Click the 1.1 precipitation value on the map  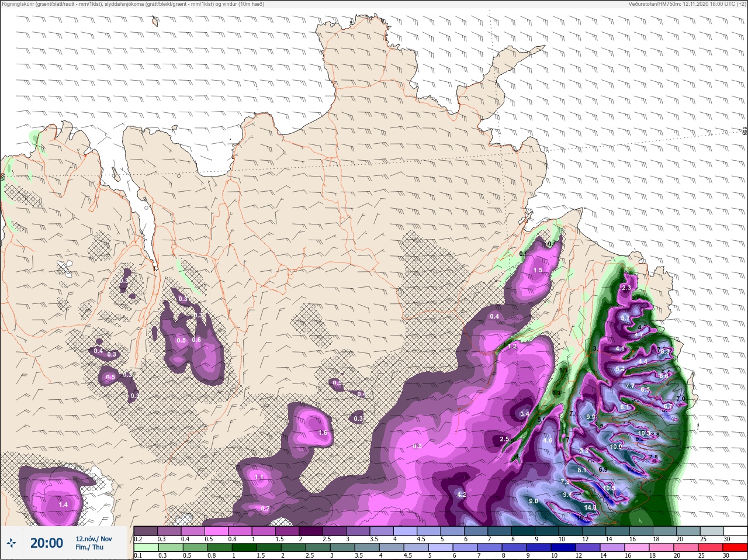click(x=259, y=477)
